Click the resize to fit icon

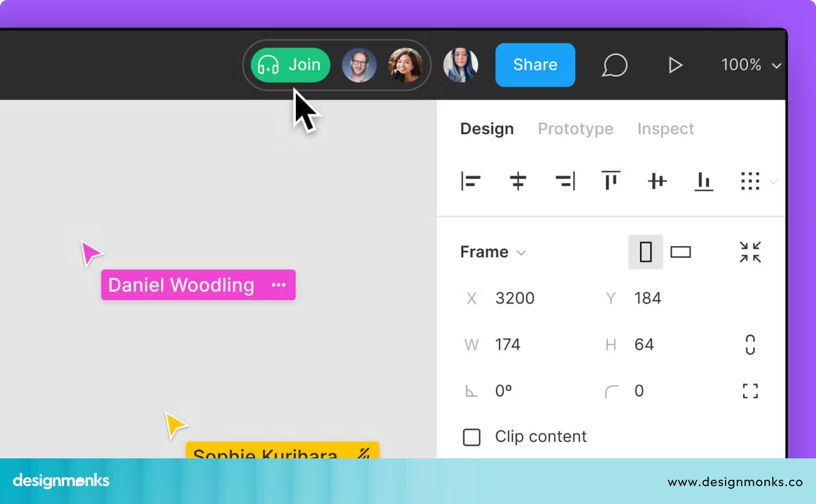pyautogui.click(x=750, y=252)
